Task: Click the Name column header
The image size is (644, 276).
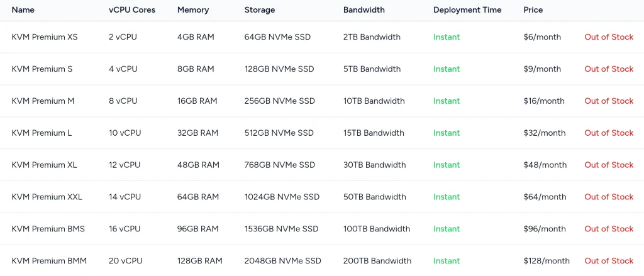Action: click(23, 10)
